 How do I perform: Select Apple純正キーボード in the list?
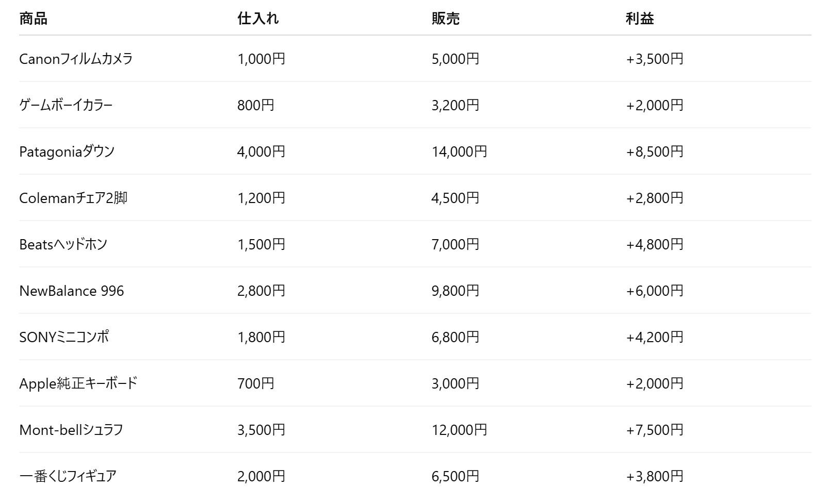point(78,383)
